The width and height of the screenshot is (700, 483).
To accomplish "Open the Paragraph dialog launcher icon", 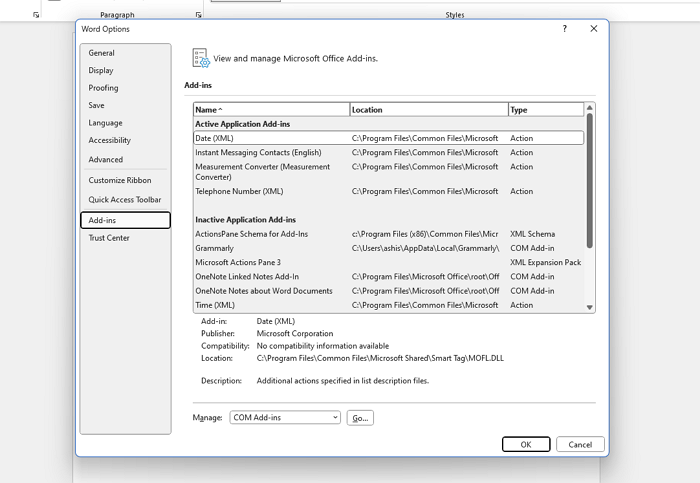I will point(196,15).
